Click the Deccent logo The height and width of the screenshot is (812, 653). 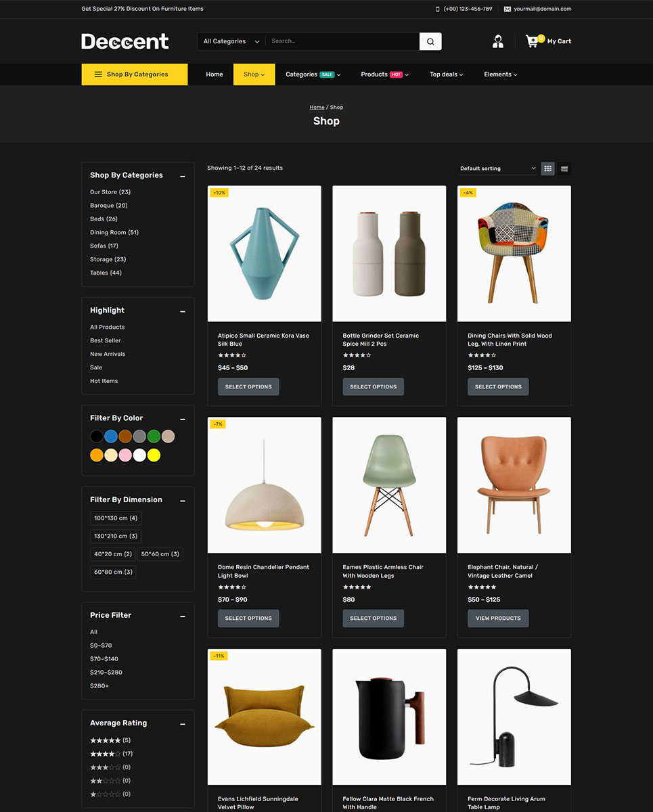125,41
